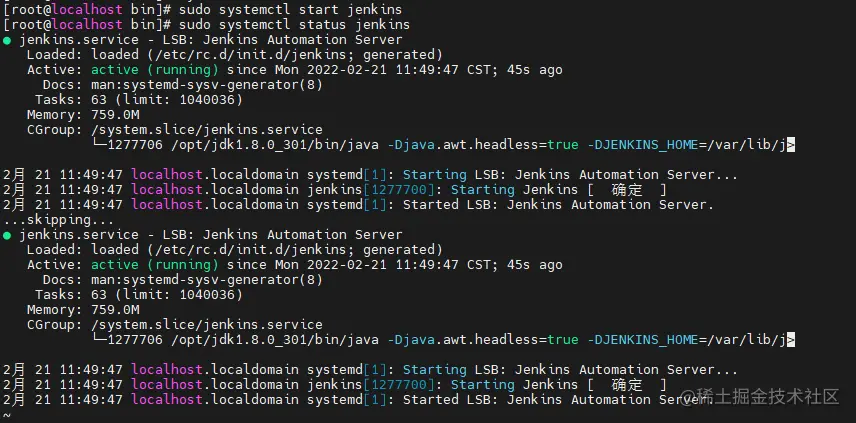Click '-DJENKINS_HOME' option below '...skipping...'
The height and width of the screenshot is (423, 856).
click(x=643, y=339)
